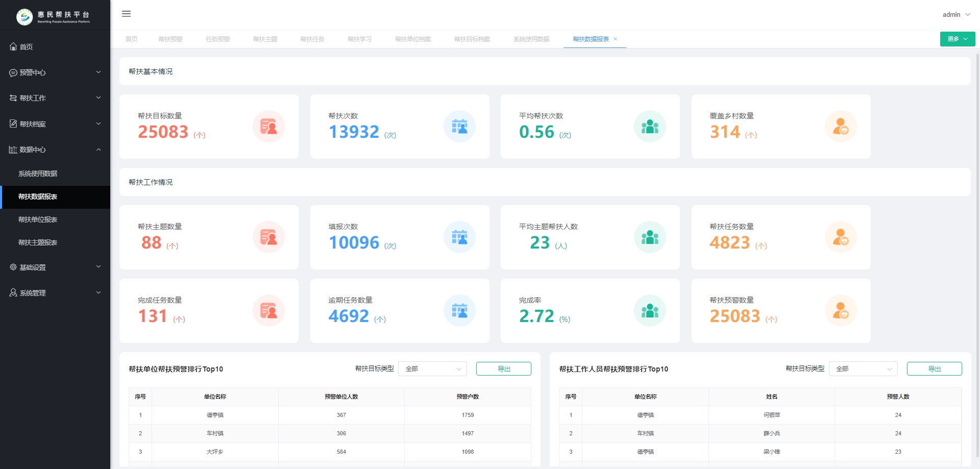Click 大坪乡 in the unit ranking table
This screenshot has width=980, height=469.
[215, 452]
